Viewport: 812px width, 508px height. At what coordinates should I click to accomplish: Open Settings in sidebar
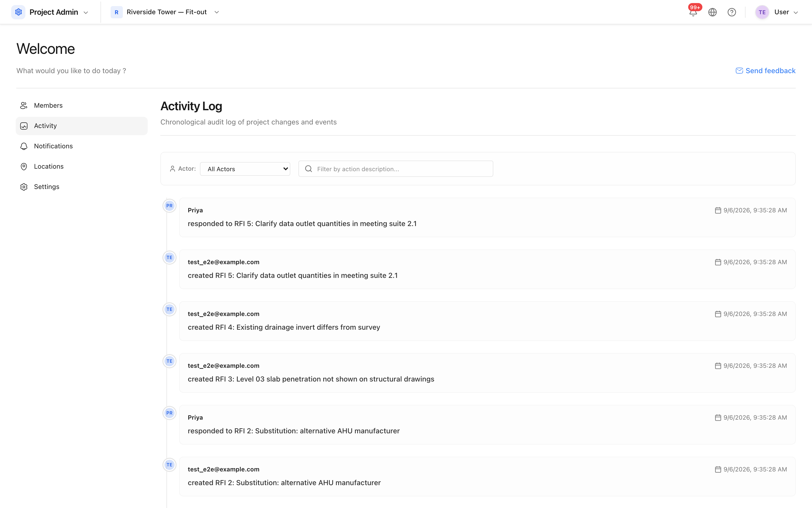81,187
